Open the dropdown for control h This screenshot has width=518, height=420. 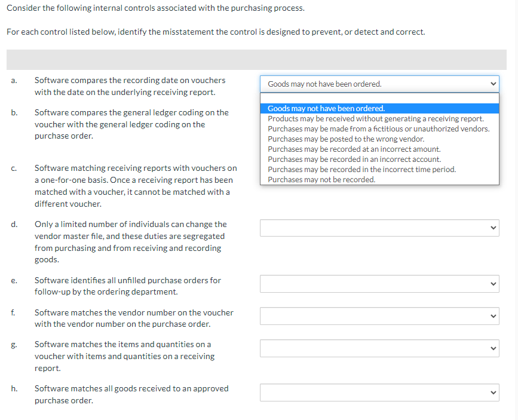click(x=379, y=393)
